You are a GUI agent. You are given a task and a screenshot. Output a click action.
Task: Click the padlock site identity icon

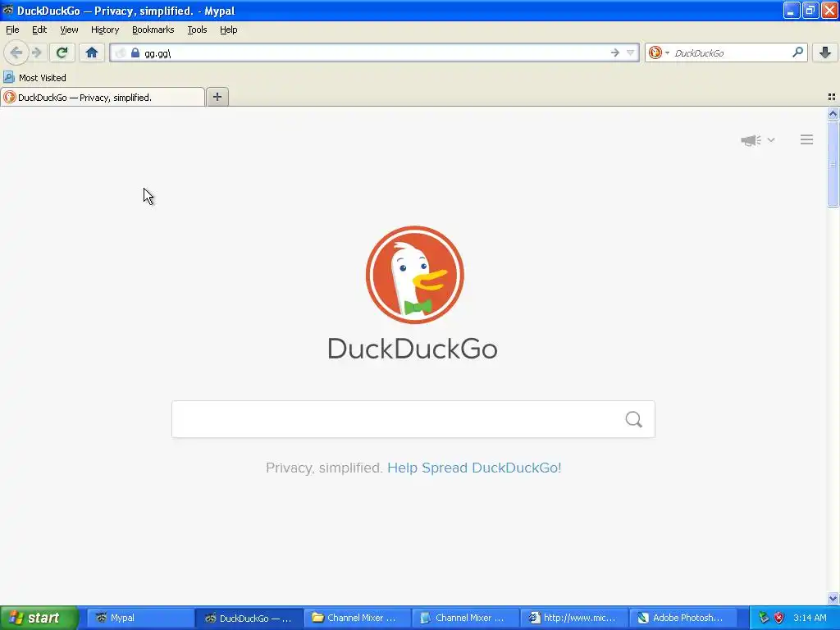(x=135, y=52)
